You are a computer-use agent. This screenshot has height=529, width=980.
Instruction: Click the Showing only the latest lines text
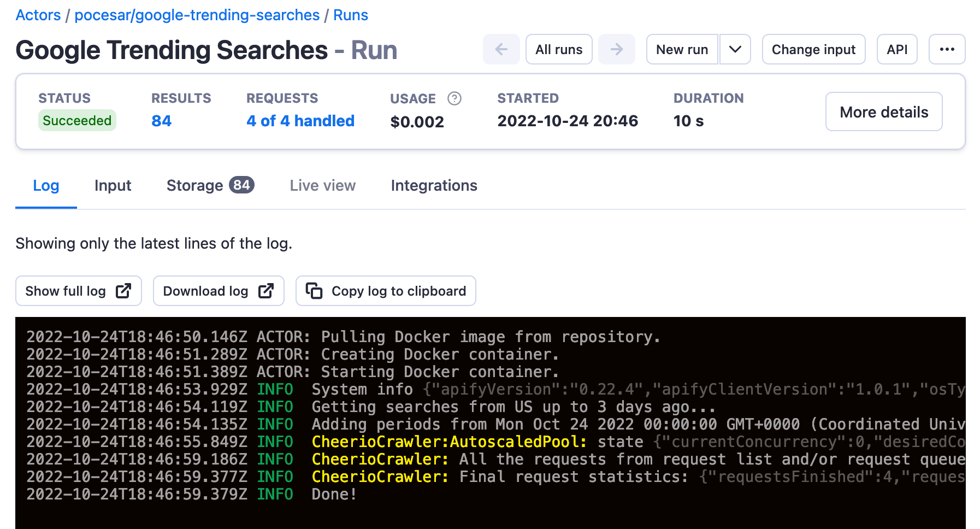tap(154, 243)
